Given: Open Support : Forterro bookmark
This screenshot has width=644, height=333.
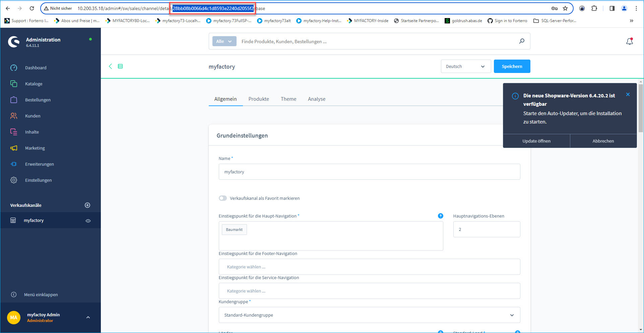Looking at the screenshot, I should coord(27,21).
